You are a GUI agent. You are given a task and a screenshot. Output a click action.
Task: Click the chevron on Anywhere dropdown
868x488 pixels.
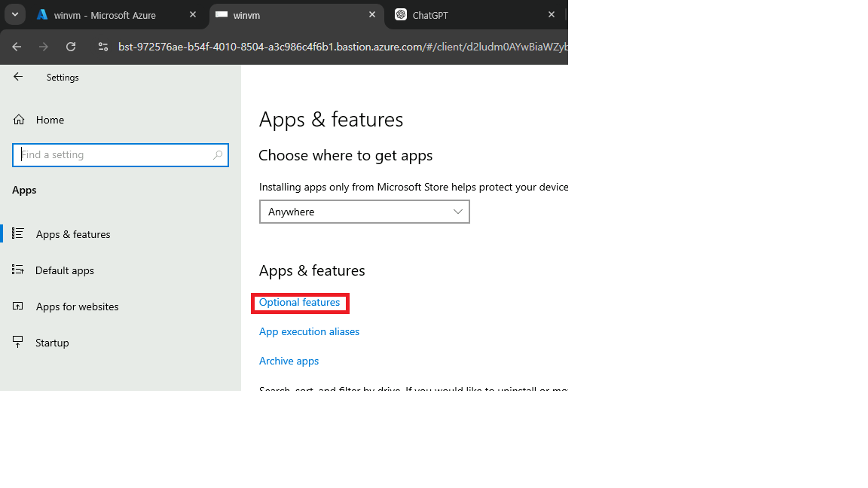point(458,212)
